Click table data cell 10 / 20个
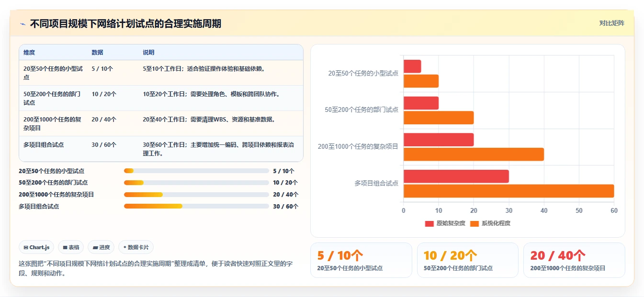Viewport: 644px width, 297px height. (x=104, y=94)
